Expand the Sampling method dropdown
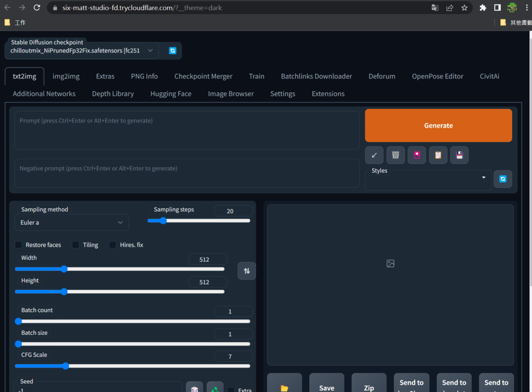 [x=71, y=222]
